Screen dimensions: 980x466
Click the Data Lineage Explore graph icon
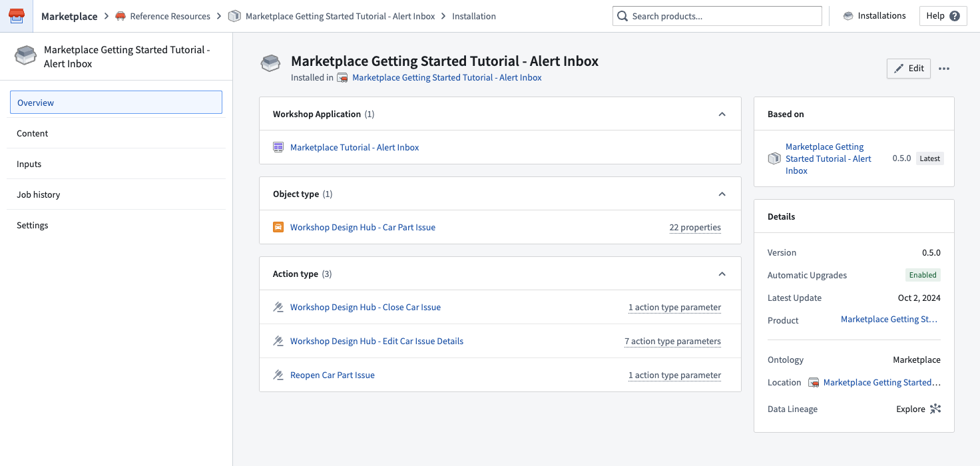pyautogui.click(x=935, y=409)
